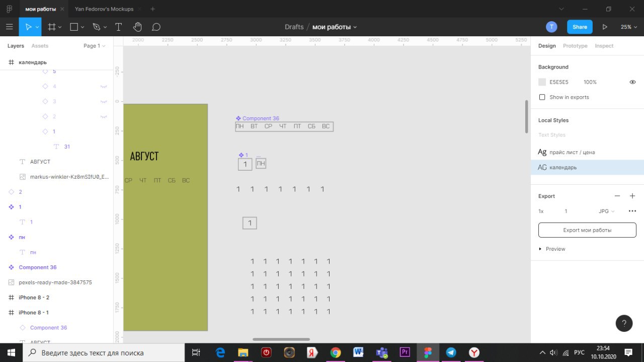Screen dimensions: 644x362
Task: Select календарь text style
Action: pyautogui.click(x=587, y=167)
